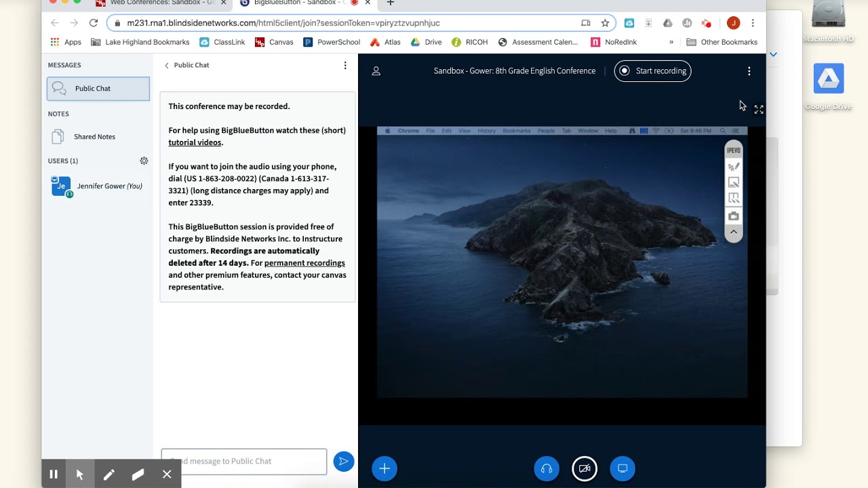Viewport: 868px width, 488px height.
Task: Select the eraser tool in the recording toolbar
Action: coord(138,474)
